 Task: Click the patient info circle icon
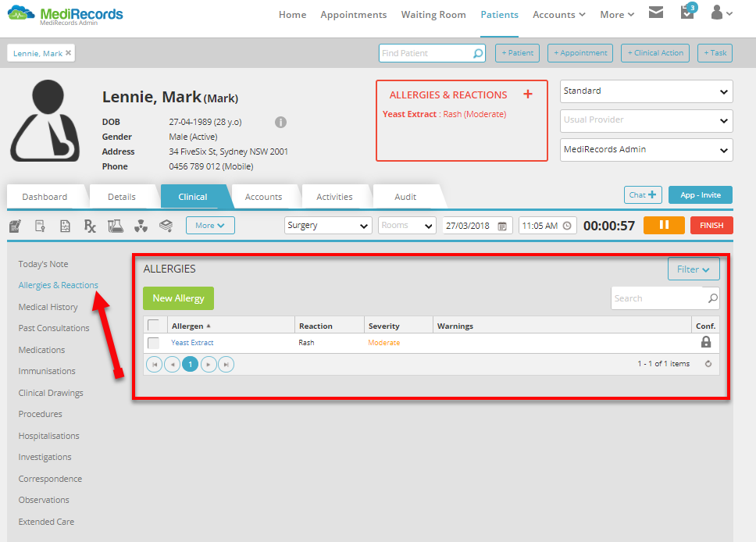click(x=280, y=122)
